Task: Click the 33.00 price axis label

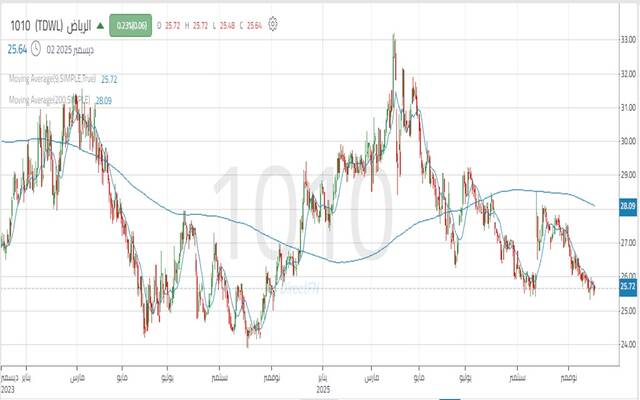Action: (x=628, y=40)
